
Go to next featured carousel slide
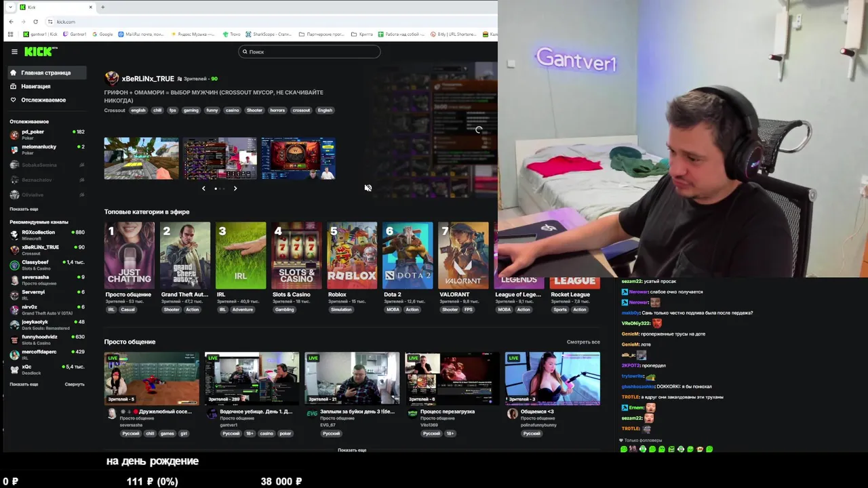pyautogui.click(x=235, y=188)
